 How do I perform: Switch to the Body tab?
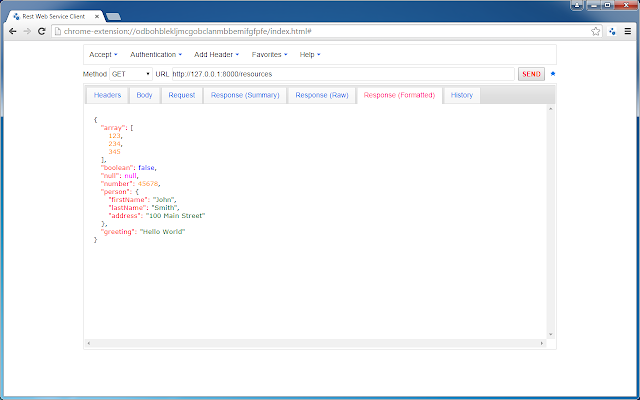144,95
